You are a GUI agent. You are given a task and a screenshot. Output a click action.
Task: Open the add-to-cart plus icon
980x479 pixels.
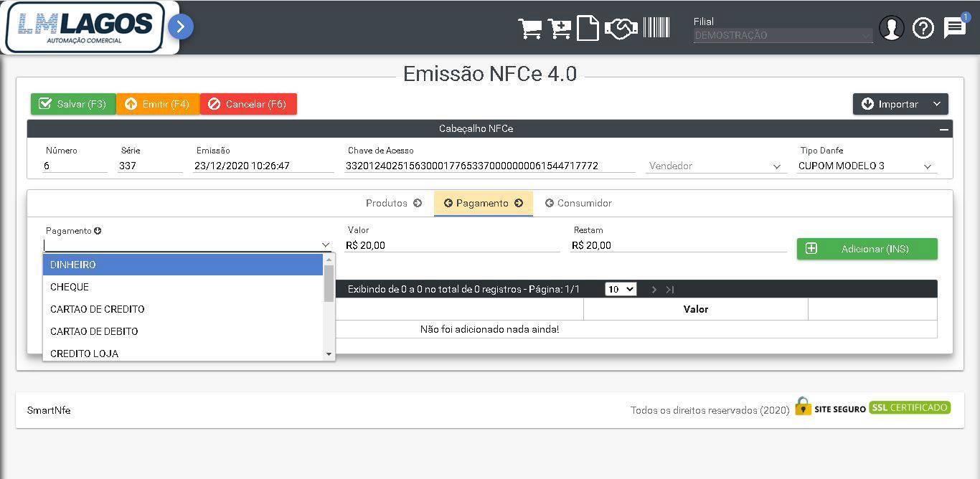559,29
